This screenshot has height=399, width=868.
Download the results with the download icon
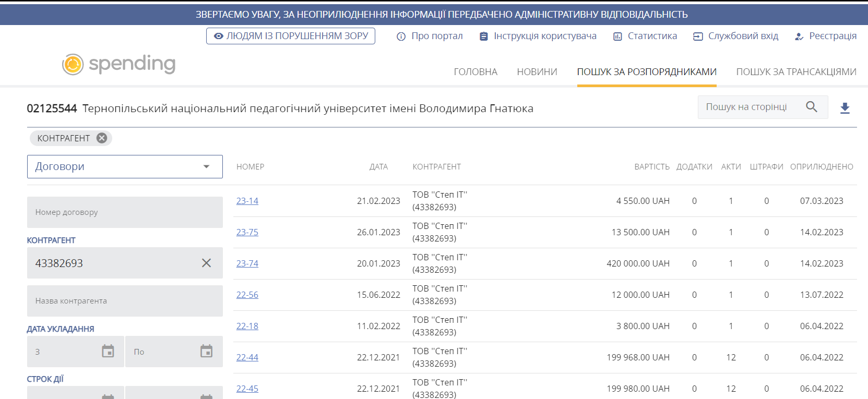point(845,108)
